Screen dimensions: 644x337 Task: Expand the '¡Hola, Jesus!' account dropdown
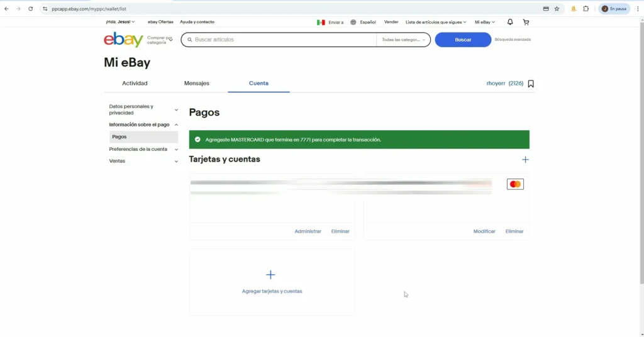point(120,22)
